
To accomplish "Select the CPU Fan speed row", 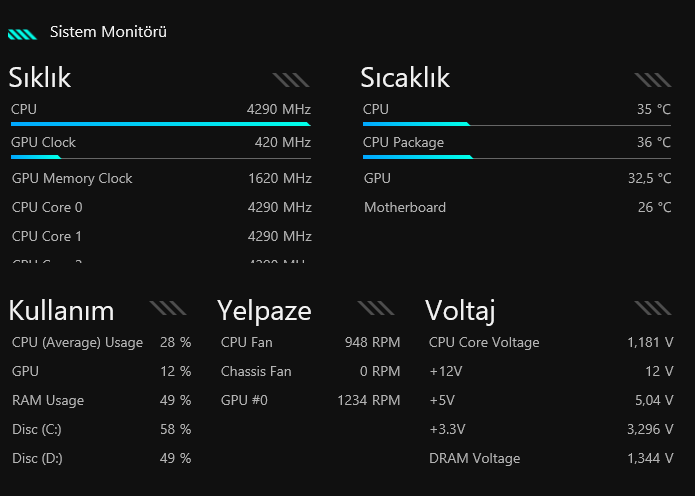I will (x=310, y=343).
